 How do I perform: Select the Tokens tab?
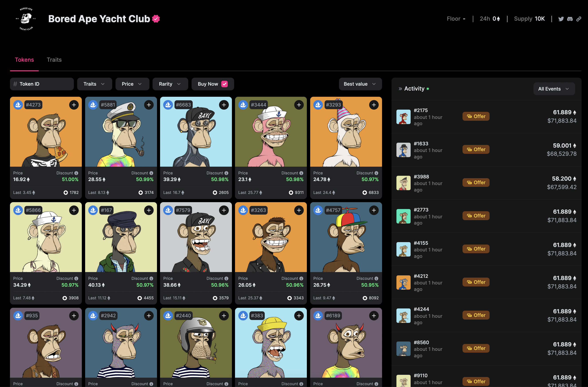tap(24, 60)
